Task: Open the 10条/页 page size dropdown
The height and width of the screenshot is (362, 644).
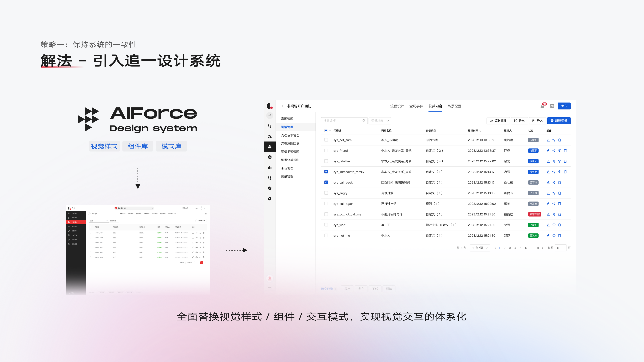Action: point(480,248)
